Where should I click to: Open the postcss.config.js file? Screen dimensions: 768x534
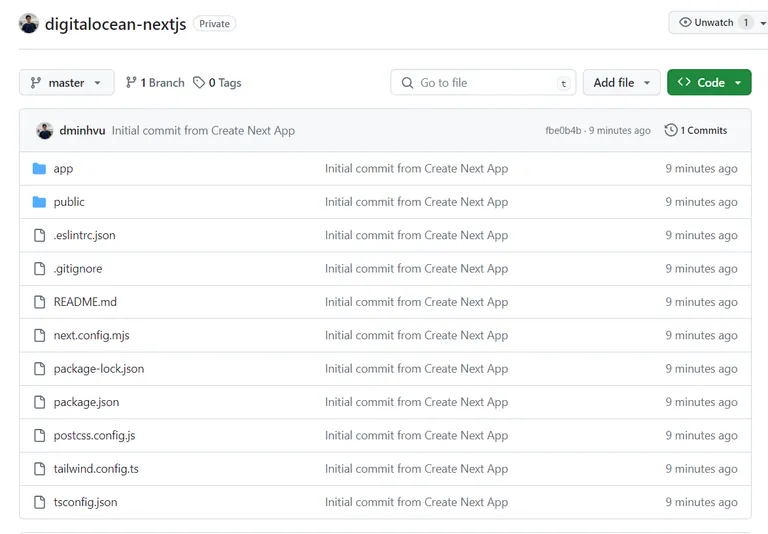point(95,435)
